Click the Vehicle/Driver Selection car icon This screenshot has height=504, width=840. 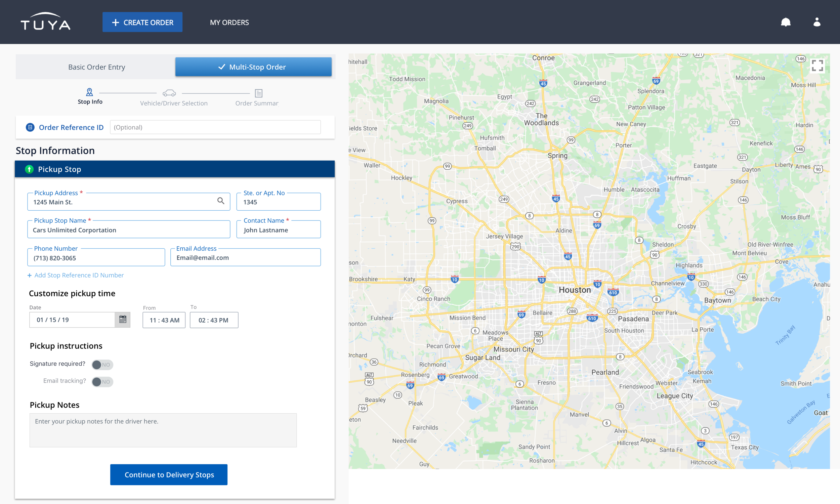169,93
